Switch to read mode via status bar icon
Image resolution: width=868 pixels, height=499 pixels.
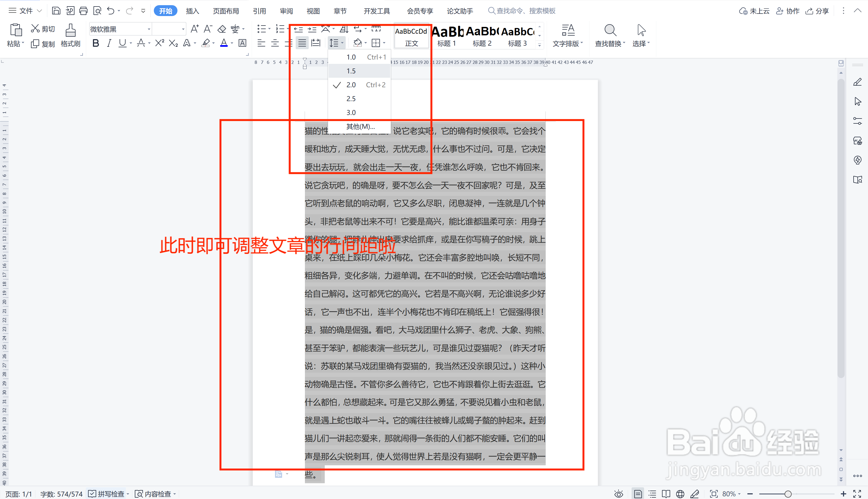(666, 494)
